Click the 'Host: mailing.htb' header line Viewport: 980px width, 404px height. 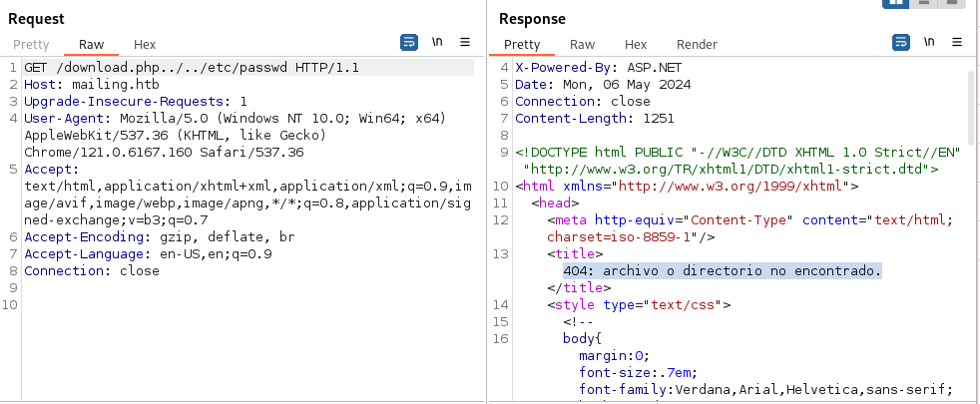(x=92, y=85)
